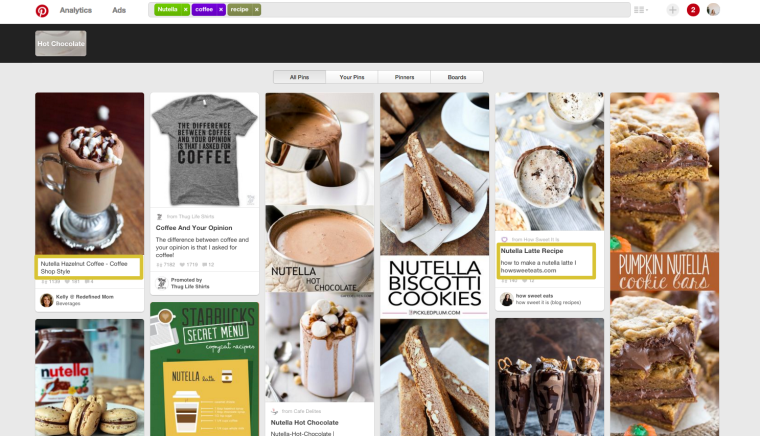Click the plus add pin icon
The width and height of the screenshot is (760, 436).
(672, 10)
